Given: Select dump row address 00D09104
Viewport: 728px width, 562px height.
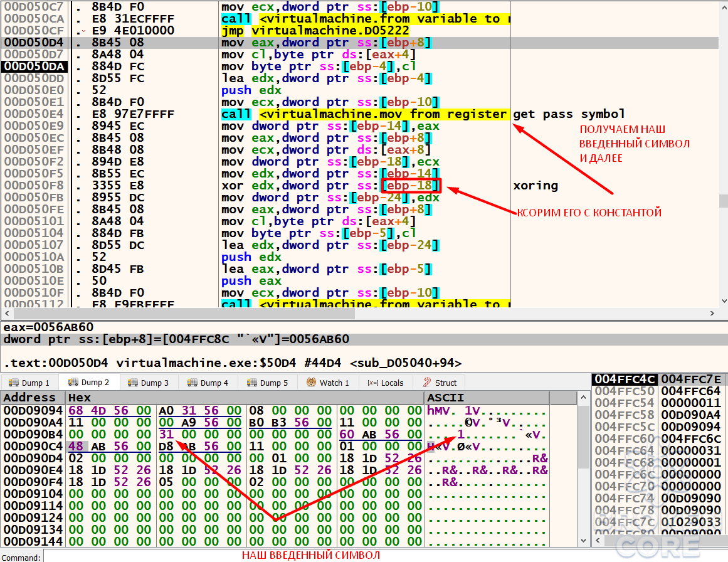Looking at the screenshot, I should (x=33, y=494).
